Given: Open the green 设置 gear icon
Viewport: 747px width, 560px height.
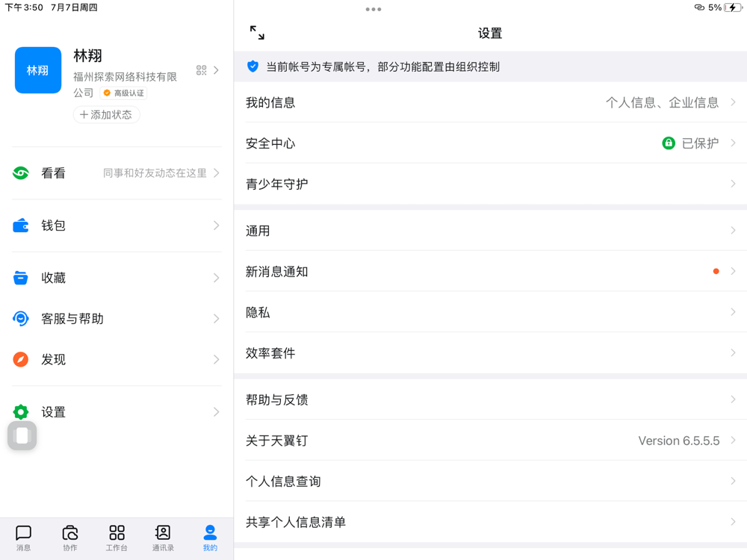Looking at the screenshot, I should 20,412.
